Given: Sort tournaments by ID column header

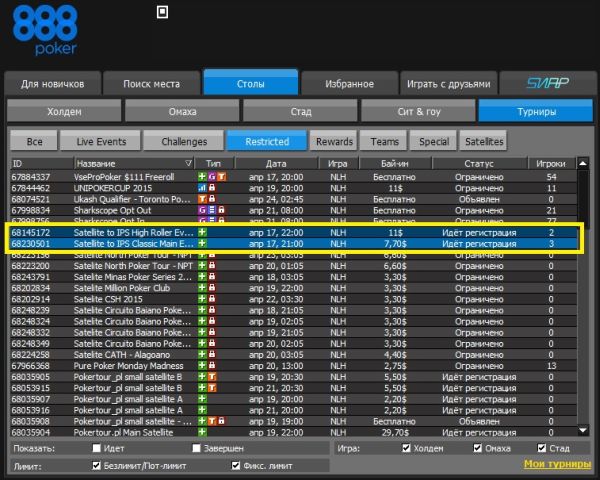Looking at the screenshot, I should [42, 163].
